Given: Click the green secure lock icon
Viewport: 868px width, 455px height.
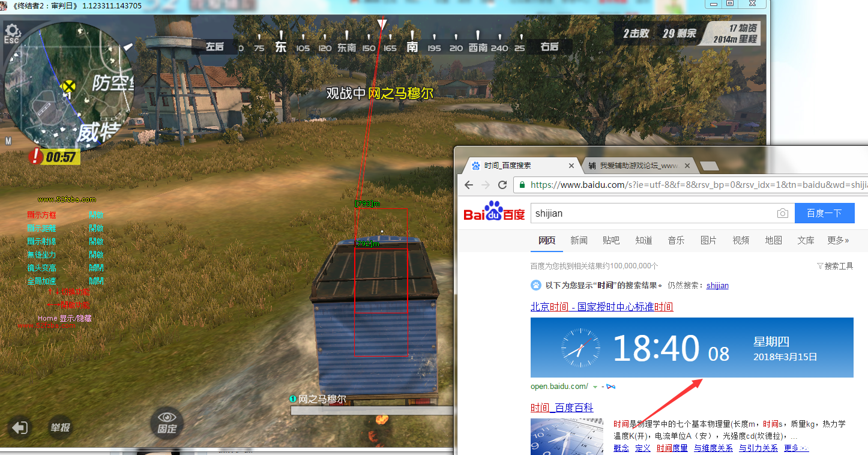Looking at the screenshot, I should [523, 185].
